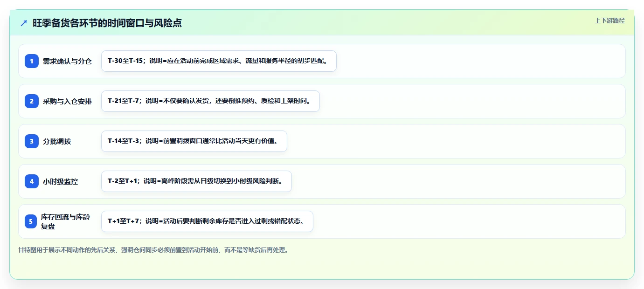
Task: Open the T+1至T+7 description box
Action: [207, 221]
